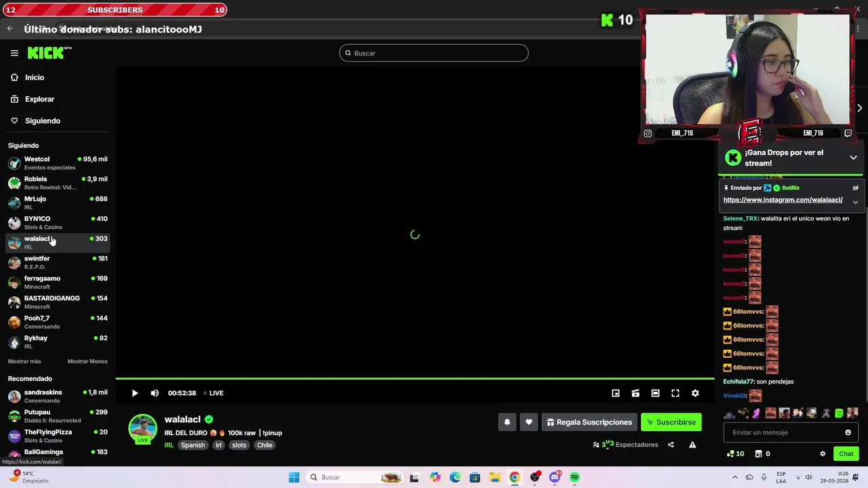
Task: Open OBS Studio from taskbar
Action: [x=535, y=477]
